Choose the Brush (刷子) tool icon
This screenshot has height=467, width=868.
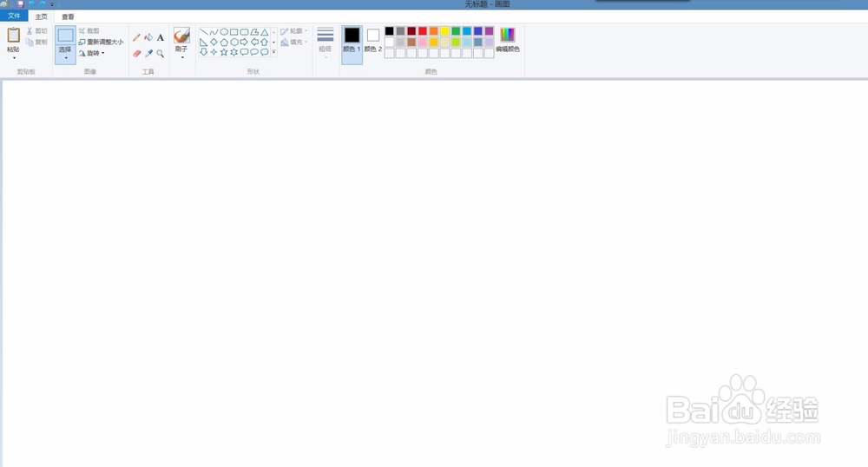pos(181,36)
